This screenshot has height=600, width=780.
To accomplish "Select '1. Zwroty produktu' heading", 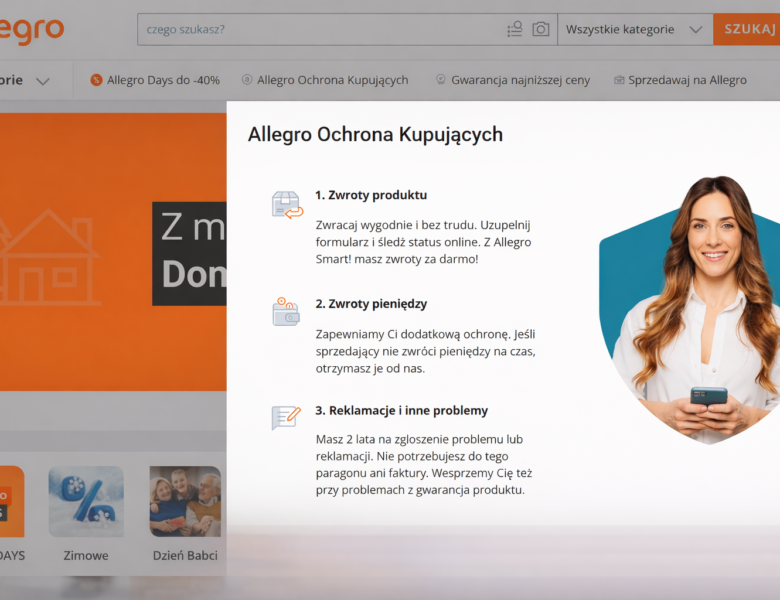I will [x=371, y=195].
